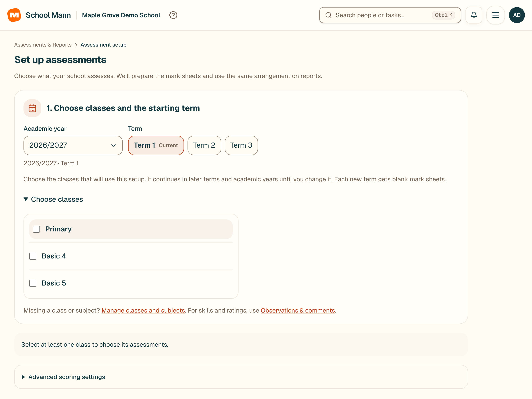Open Manage classes and subjects link
The image size is (532, 399).
(143, 311)
